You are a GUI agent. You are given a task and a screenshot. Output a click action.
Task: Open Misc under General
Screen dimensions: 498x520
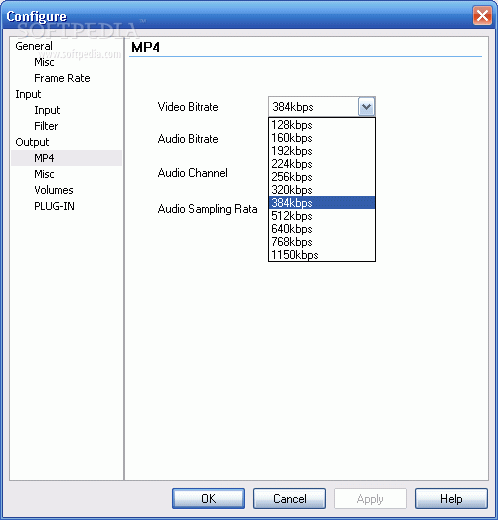44,62
